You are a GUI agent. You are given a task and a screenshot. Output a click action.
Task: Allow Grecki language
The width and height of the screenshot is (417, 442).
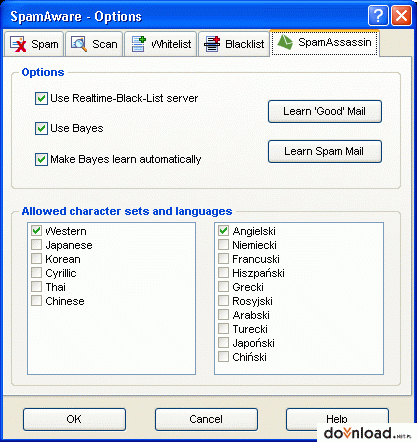[x=223, y=287]
